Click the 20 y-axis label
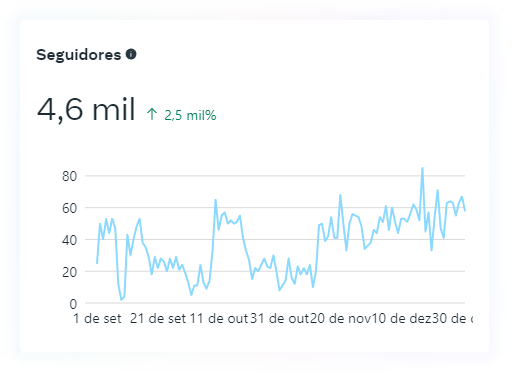The height and width of the screenshot is (392, 529). coord(69,272)
